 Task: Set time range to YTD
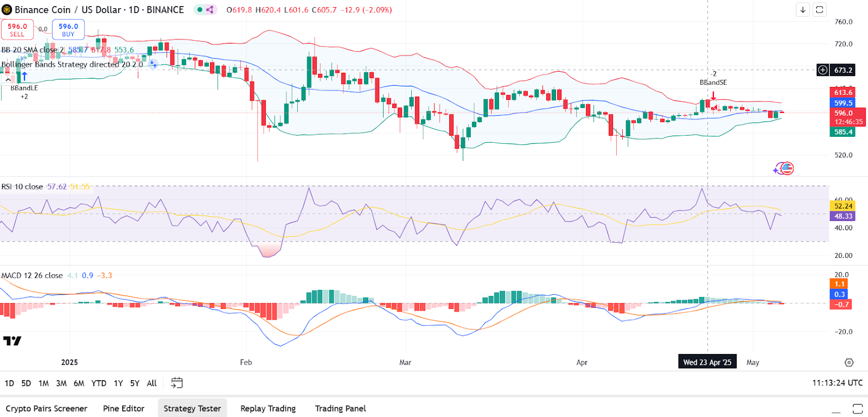coord(99,383)
